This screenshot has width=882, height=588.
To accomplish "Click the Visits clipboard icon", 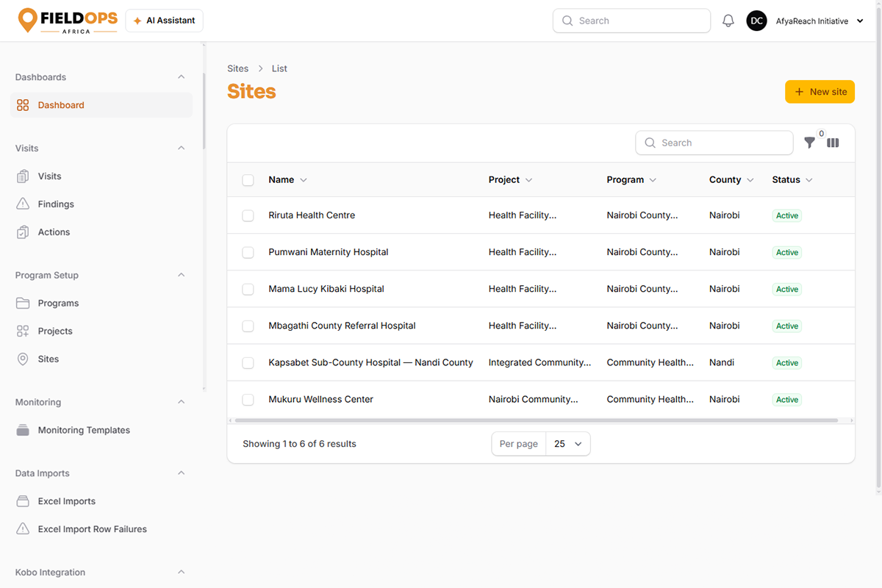I will pos(23,176).
